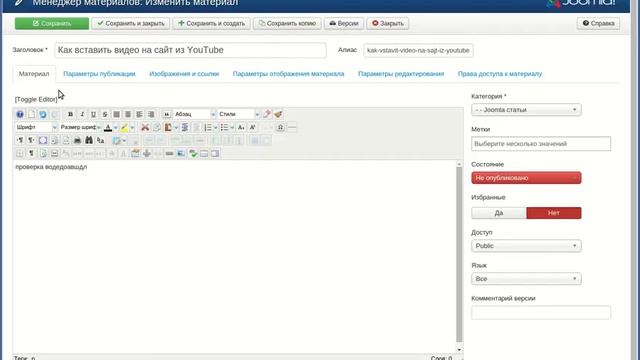Open the Доступ dropdown showing Public

coord(526,246)
